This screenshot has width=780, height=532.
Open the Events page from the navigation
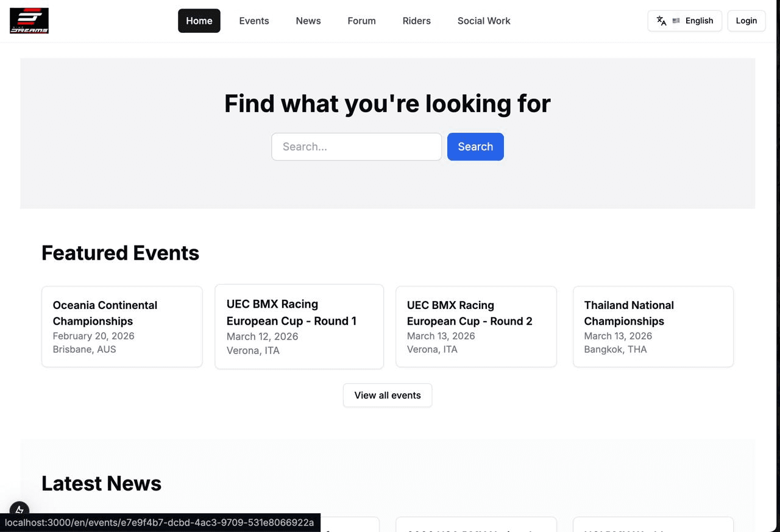(254, 21)
